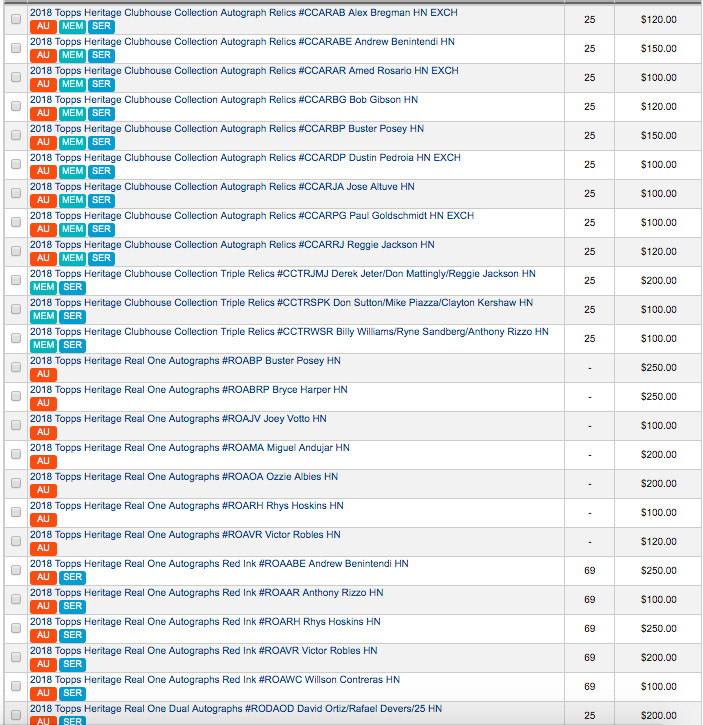This screenshot has height=725, width=703.
Task: Open Bob Gibson CCARBG card link
Action: coord(224,100)
